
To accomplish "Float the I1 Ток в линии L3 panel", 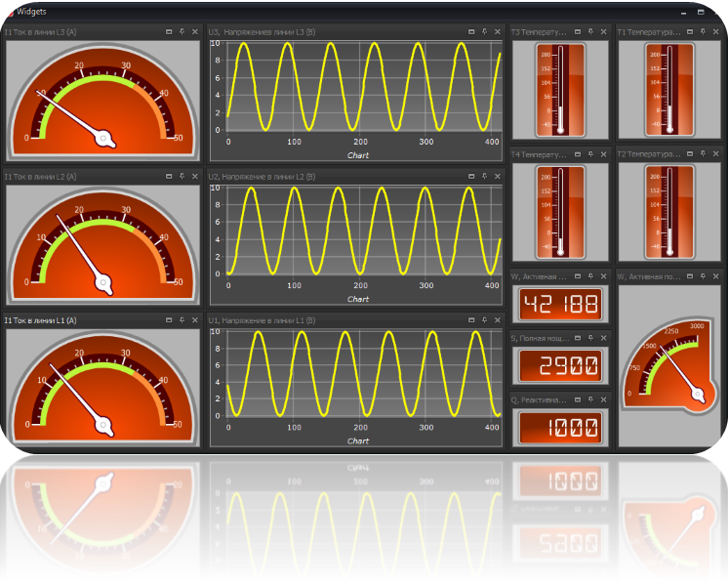I will tap(169, 31).
